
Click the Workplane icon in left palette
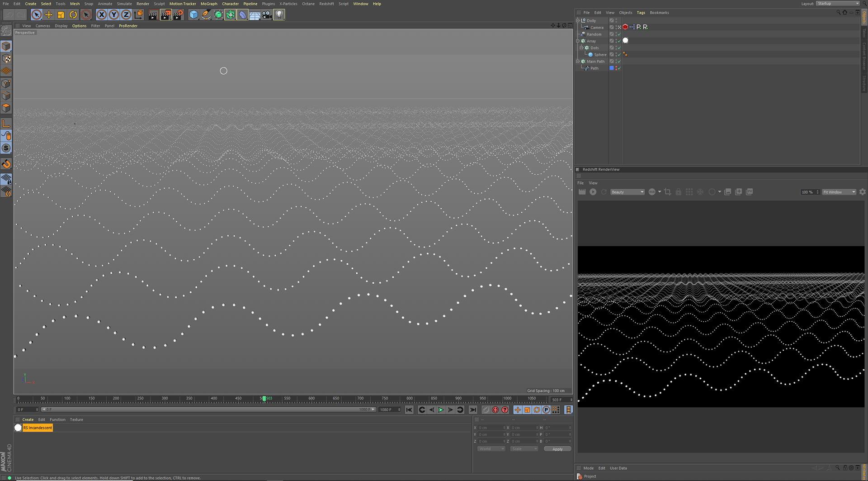pos(6,71)
